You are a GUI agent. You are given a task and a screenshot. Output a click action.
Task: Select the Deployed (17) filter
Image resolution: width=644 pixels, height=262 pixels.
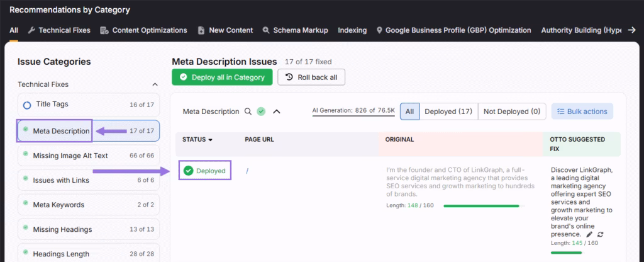(448, 111)
